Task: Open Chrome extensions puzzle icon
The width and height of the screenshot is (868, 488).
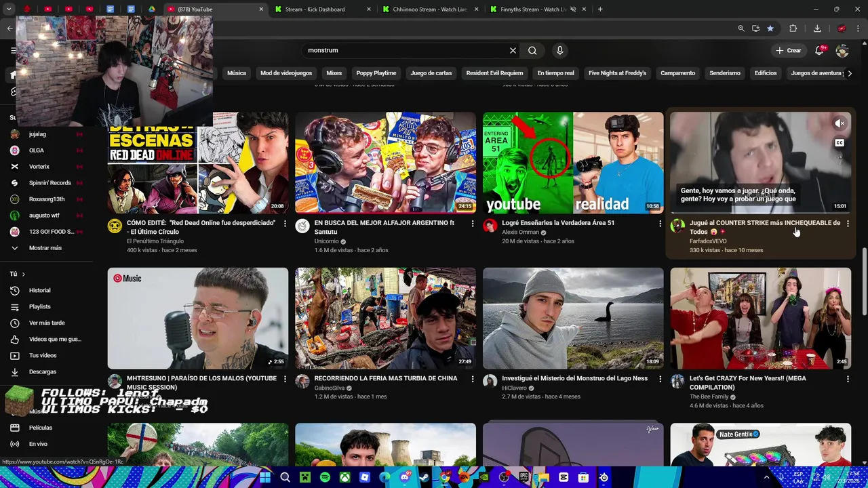Action: (793, 28)
